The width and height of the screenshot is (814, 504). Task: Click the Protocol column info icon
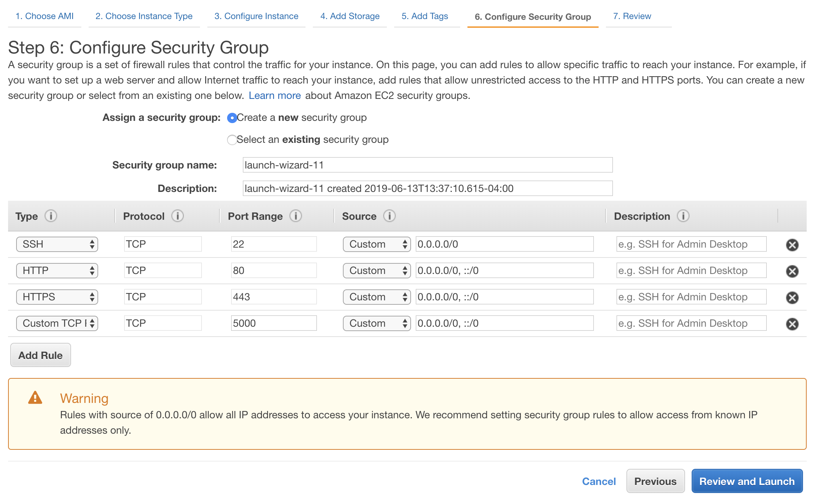[178, 216]
